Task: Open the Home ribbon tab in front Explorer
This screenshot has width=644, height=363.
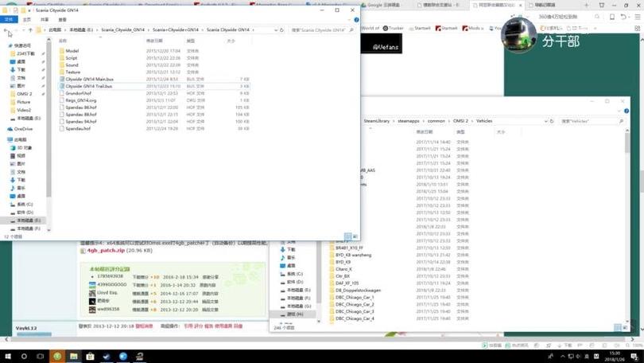Action: (x=27, y=19)
